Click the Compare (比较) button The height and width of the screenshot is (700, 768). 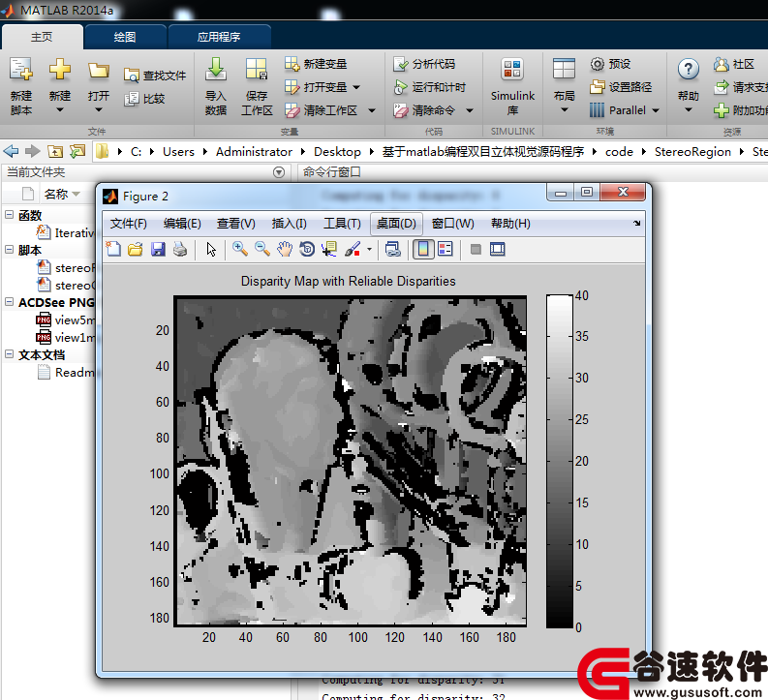click(144, 99)
